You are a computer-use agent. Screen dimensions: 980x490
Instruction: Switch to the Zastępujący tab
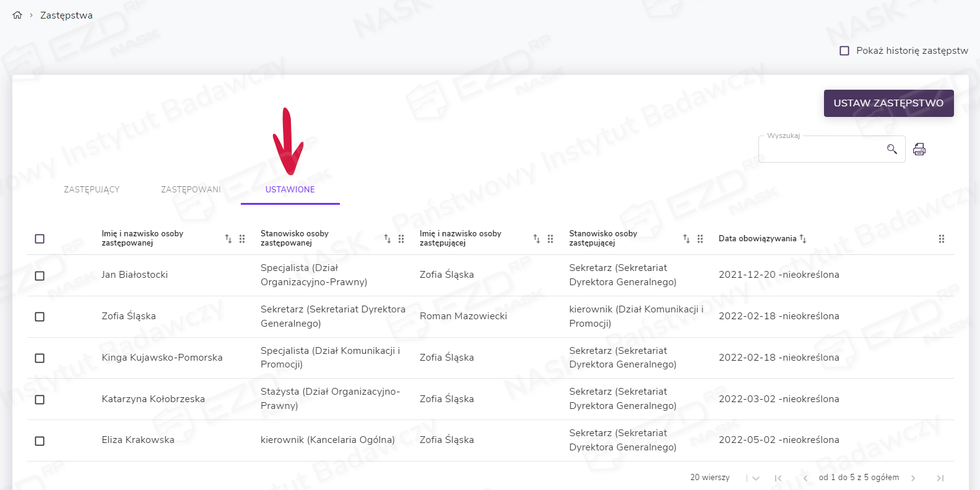click(92, 189)
